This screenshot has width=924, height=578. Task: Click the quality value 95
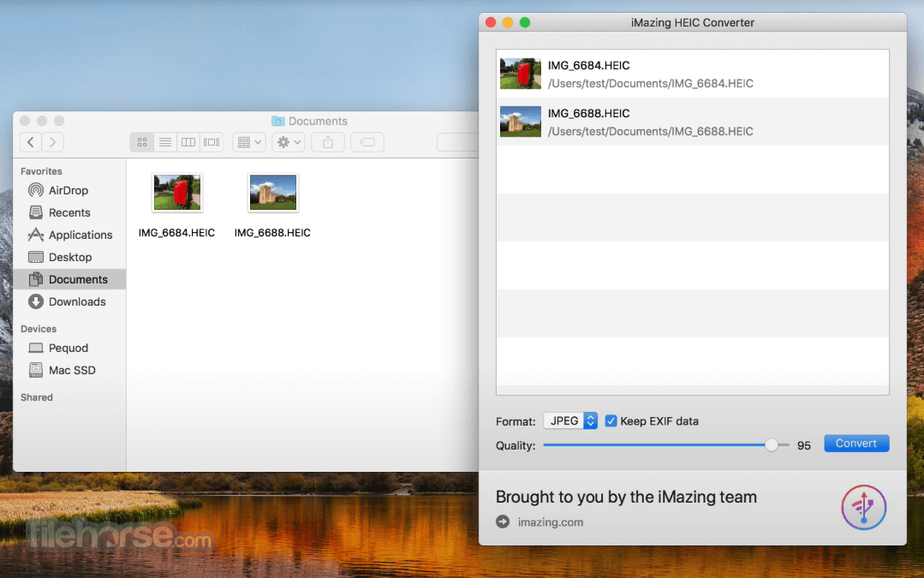click(804, 445)
